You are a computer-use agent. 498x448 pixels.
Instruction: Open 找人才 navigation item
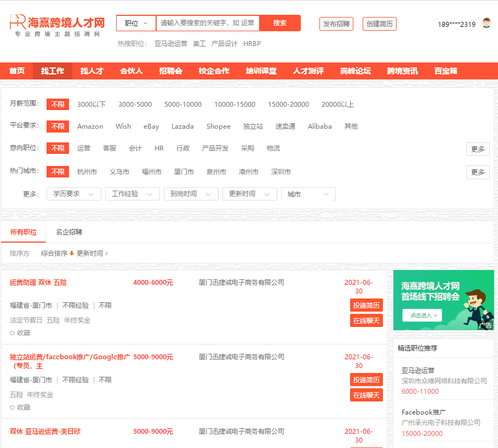(x=92, y=71)
